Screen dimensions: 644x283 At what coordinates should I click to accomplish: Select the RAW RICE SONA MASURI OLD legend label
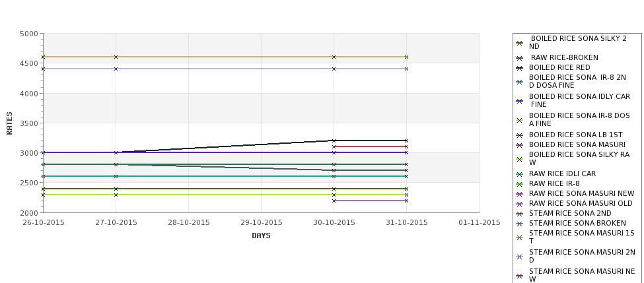(581, 203)
